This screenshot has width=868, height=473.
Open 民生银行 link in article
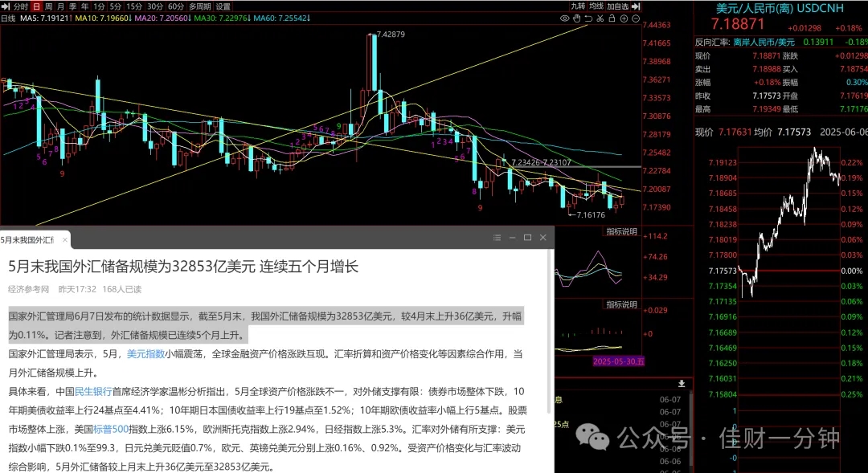[93, 392]
